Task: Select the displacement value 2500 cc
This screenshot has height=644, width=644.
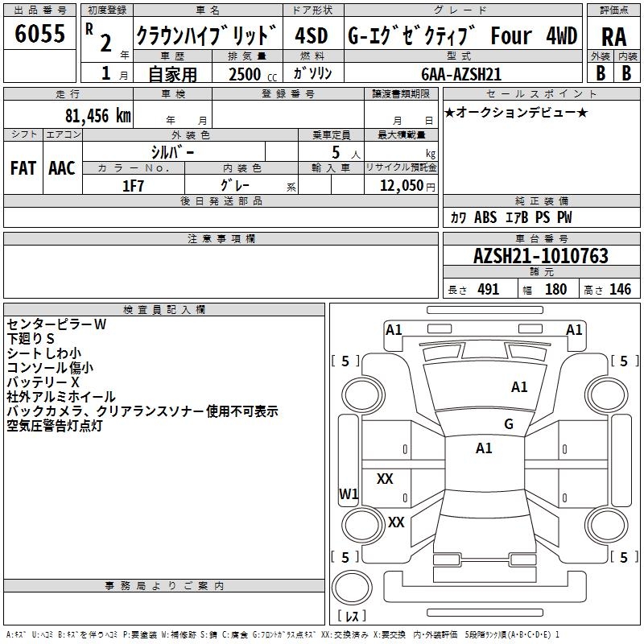Action: point(253,74)
